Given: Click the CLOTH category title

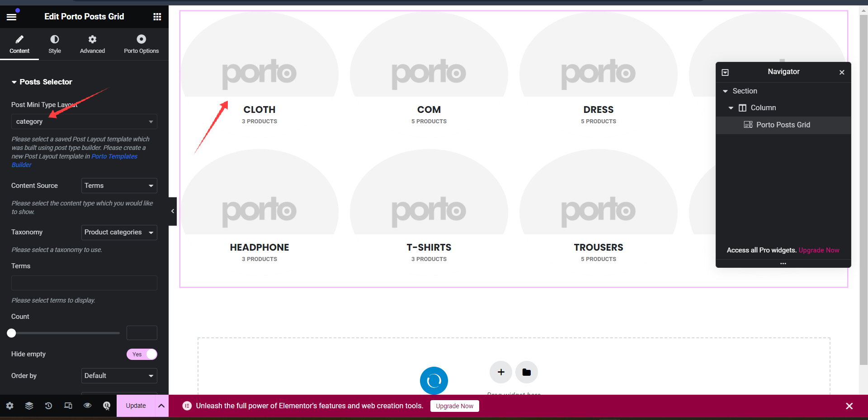Looking at the screenshot, I should (259, 110).
